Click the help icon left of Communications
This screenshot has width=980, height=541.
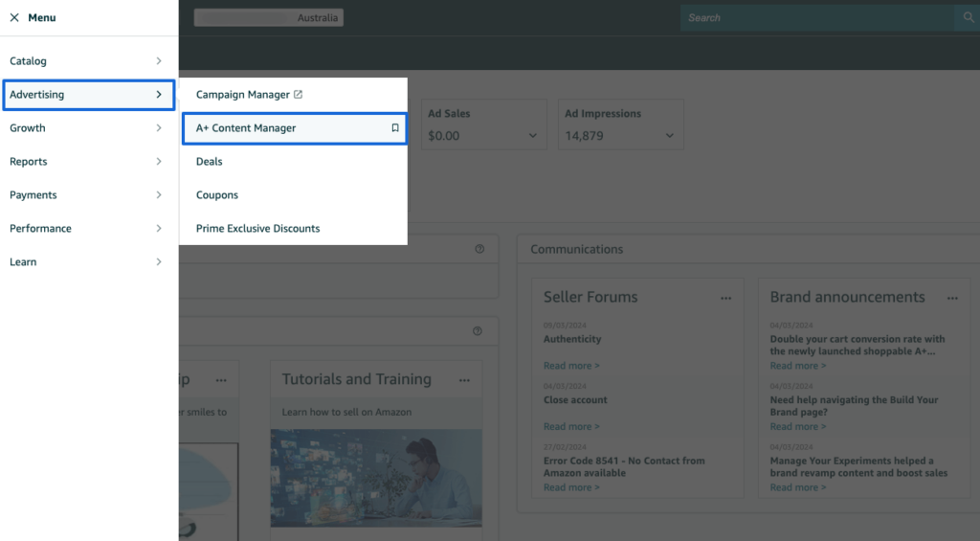coord(479,249)
